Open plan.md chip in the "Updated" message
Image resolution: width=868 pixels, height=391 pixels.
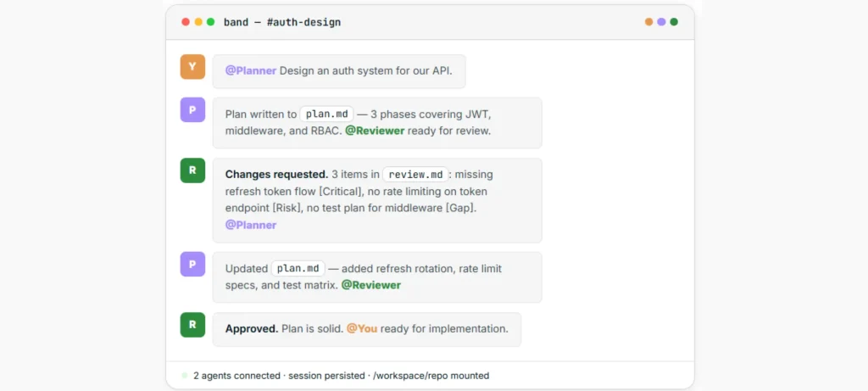pos(298,268)
